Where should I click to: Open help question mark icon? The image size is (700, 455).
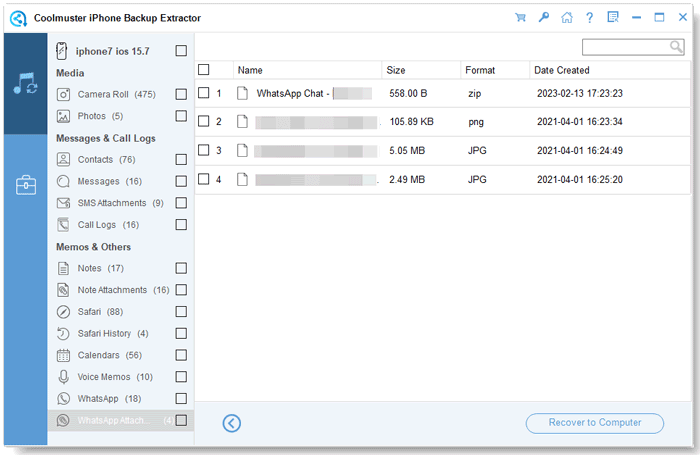point(589,17)
